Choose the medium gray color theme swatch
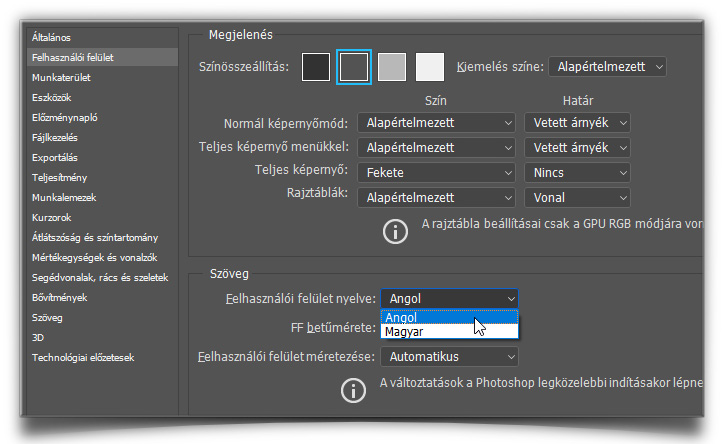The image size is (724, 444). 392,67
